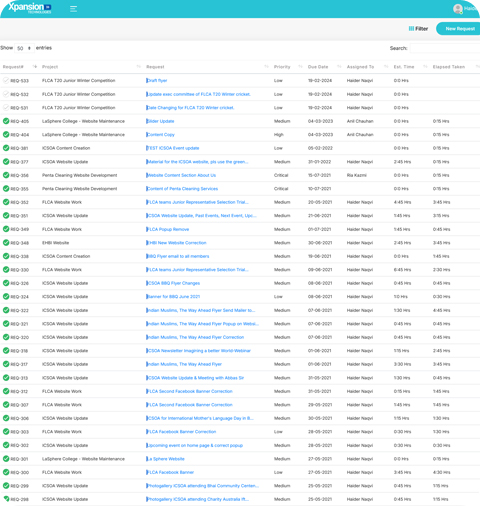Click completed check icon for REQ-404
This screenshot has height=506, width=480.
point(6,134)
